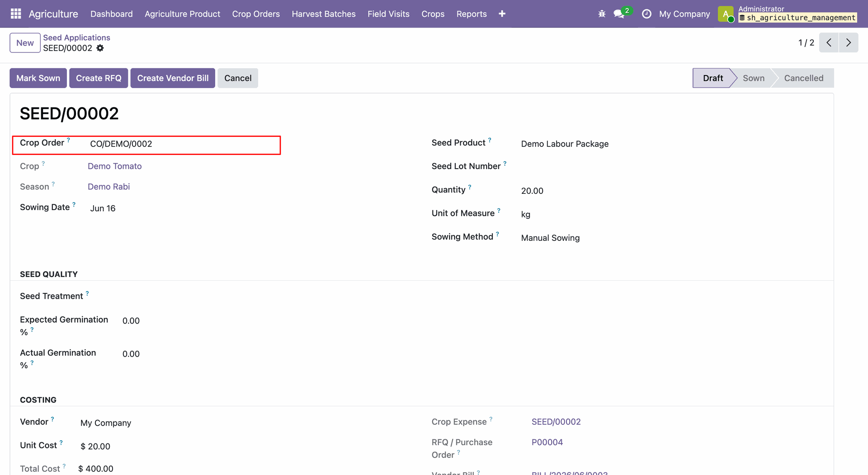This screenshot has height=475, width=868.
Task: Open the Harvest Batches menu
Action: click(324, 14)
